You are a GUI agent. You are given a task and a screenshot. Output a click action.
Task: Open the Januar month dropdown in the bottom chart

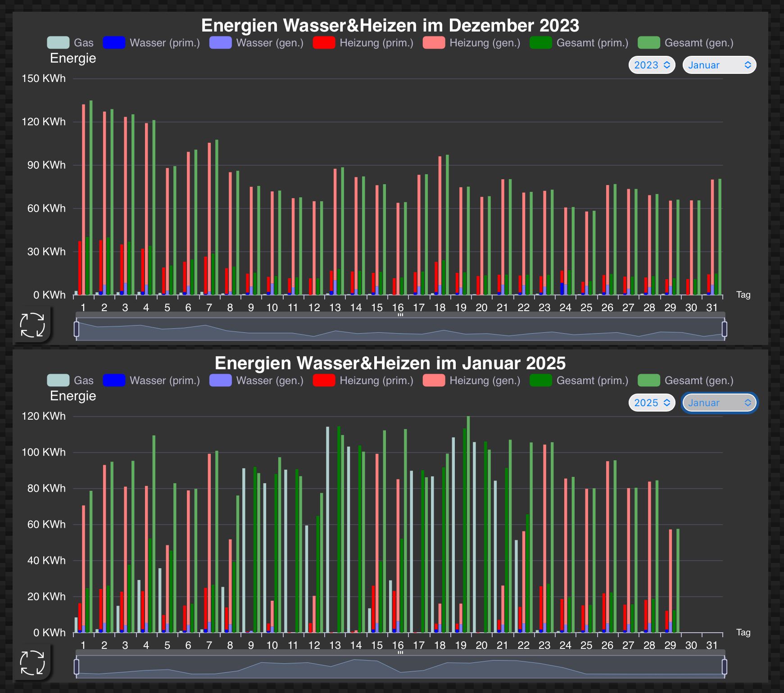coord(719,403)
